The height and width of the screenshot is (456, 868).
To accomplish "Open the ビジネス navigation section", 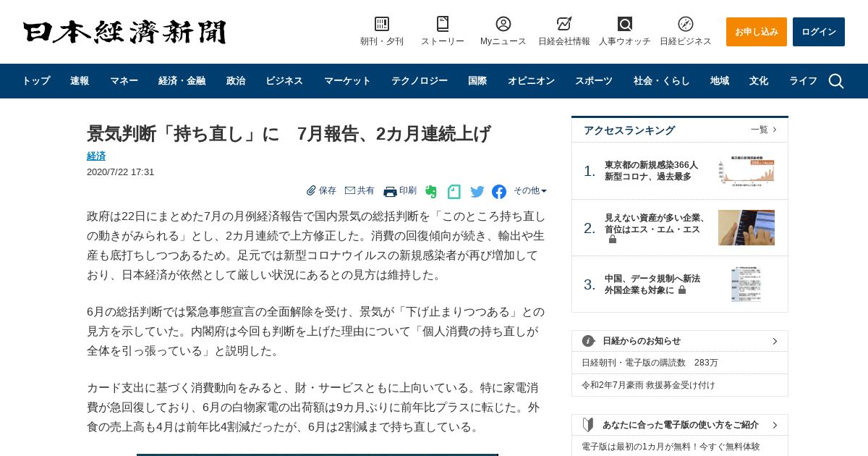I will 284,81.
